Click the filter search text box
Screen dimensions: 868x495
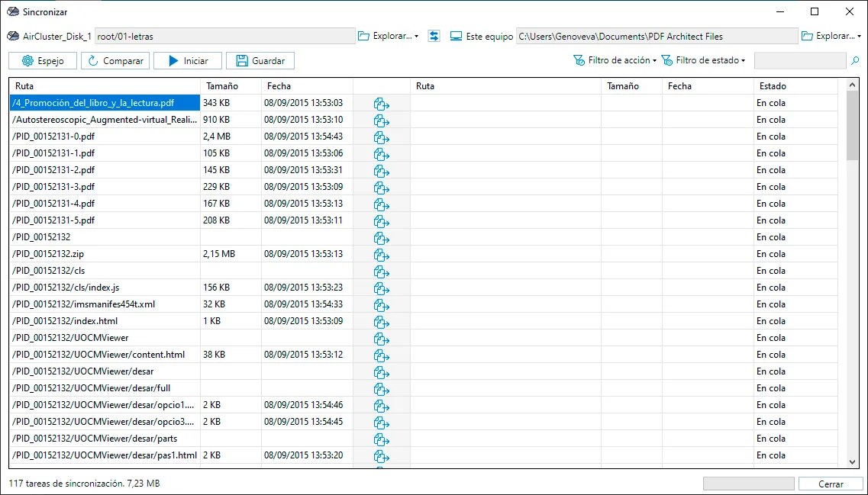coord(800,61)
